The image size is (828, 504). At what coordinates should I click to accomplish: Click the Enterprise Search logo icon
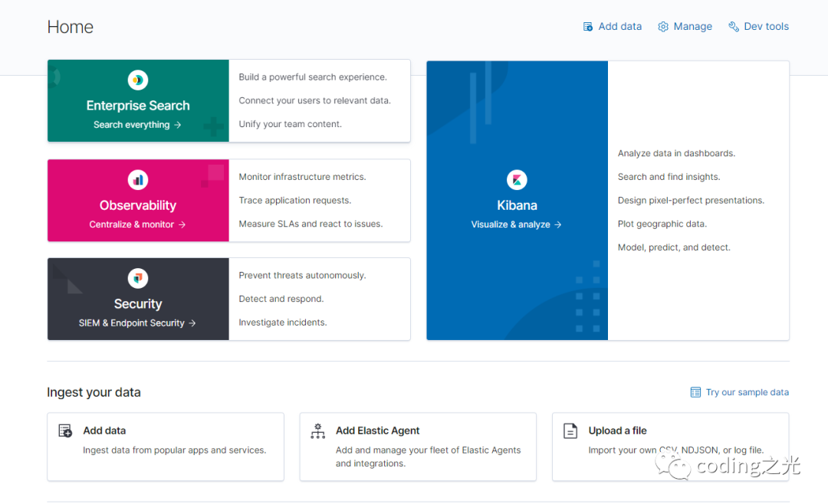click(138, 80)
